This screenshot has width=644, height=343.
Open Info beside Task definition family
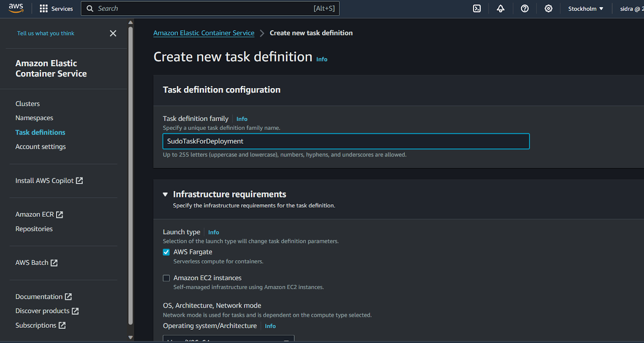point(242,119)
